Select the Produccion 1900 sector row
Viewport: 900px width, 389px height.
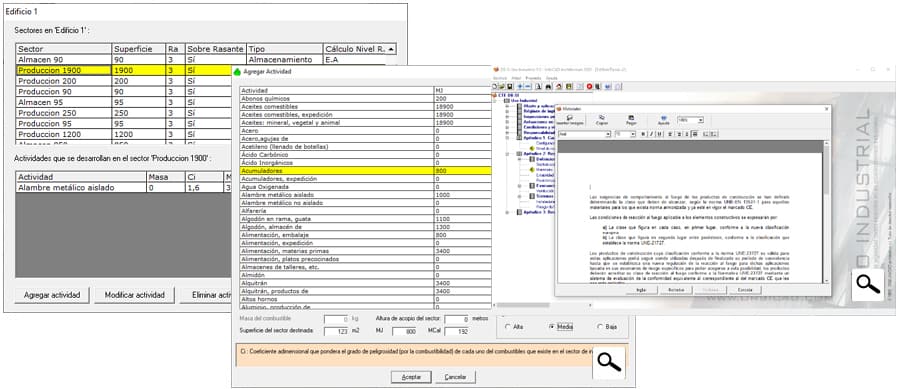tap(123, 70)
